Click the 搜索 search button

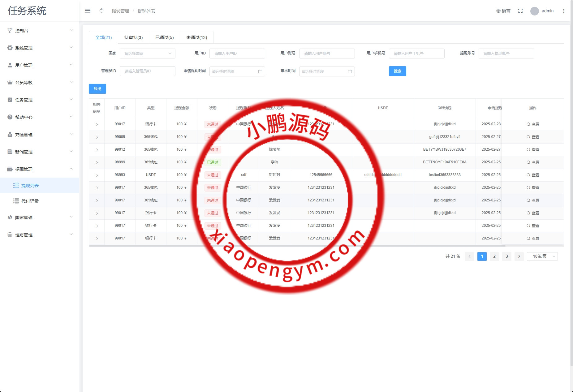398,71
